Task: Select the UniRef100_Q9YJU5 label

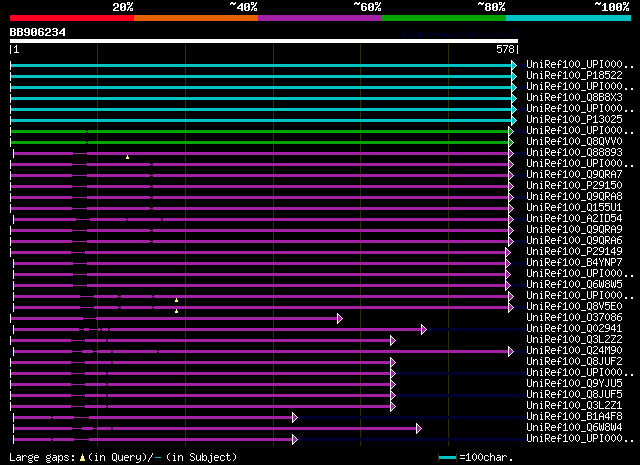Action: point(574,384)
